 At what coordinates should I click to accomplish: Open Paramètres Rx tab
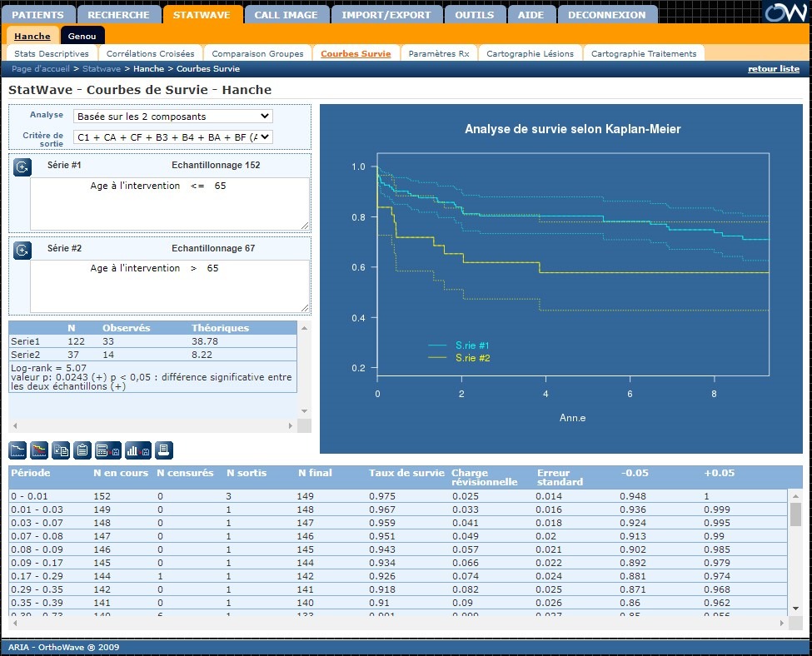[439, 53]
